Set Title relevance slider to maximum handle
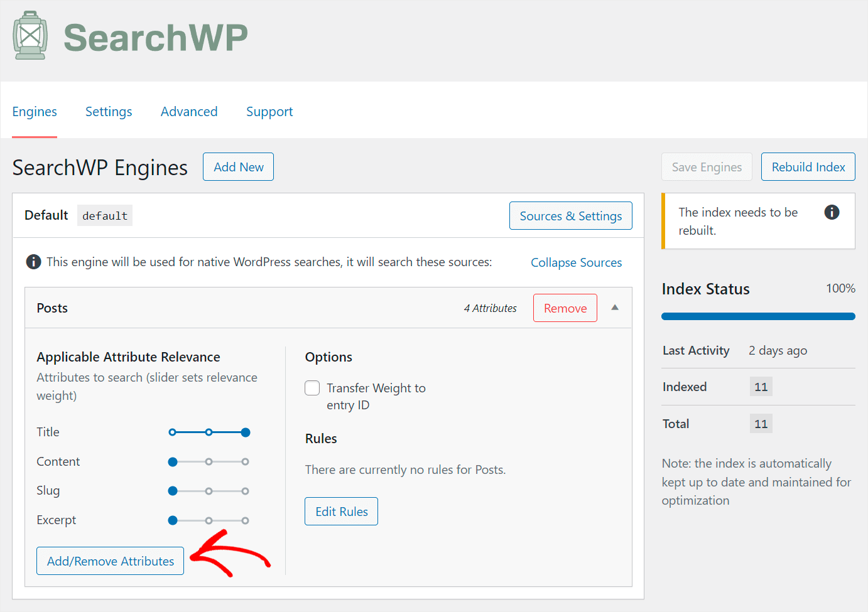The image size is (868, 612). [x=246, y=432]
